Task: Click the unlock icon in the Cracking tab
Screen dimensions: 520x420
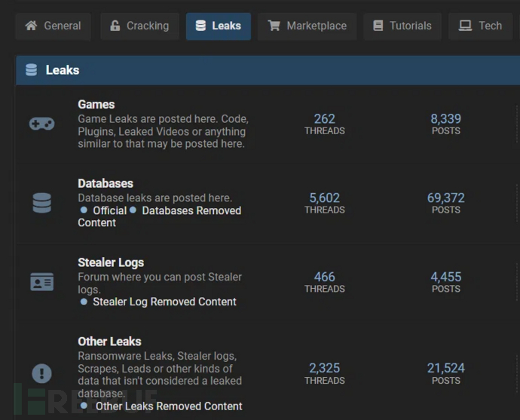Action: [x=115, y=26]
